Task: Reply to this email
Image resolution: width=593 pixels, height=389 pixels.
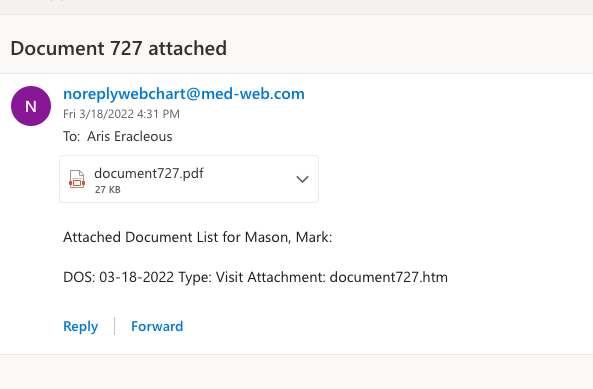Action: click(81, 326)
